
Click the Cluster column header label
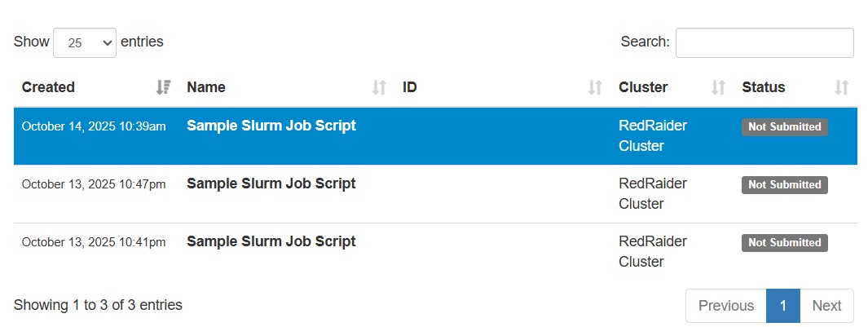coord(643,87)
